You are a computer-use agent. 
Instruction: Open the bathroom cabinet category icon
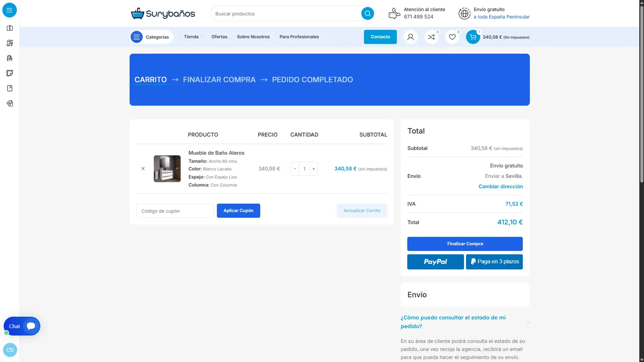pyautogui.click(x=10, y=28)
